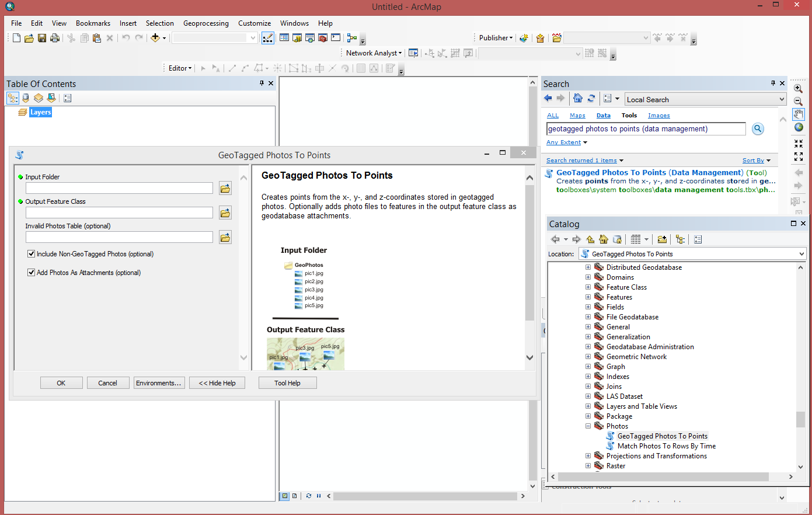The height and width of the screenshot is (515, 812).
Task: Select Layers in Table Of Contents
Action: tap(41, 112)
